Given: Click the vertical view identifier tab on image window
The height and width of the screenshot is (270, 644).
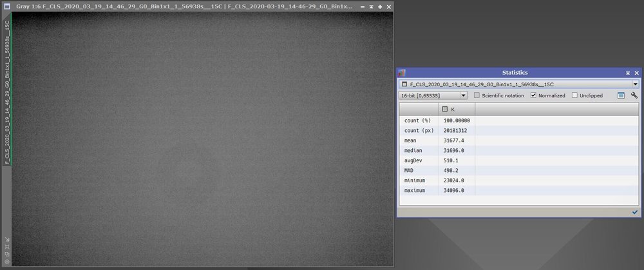Looking at the screenshot, I should coord(7,92).
